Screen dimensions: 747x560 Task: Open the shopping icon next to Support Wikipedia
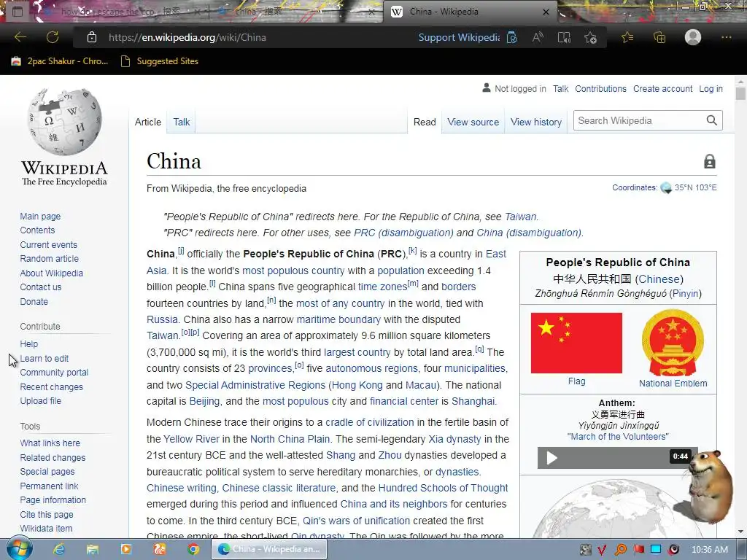(511, 37)
